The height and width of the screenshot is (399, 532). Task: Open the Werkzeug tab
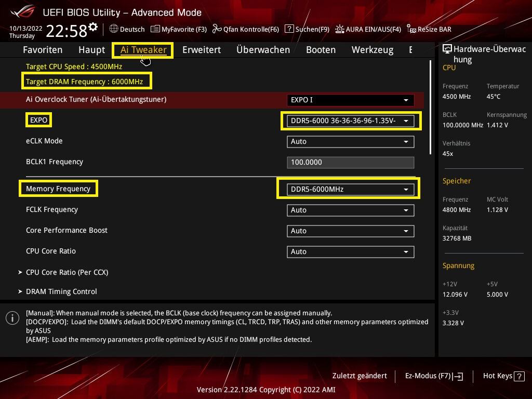pyautogui.click(x=373, y=50)
